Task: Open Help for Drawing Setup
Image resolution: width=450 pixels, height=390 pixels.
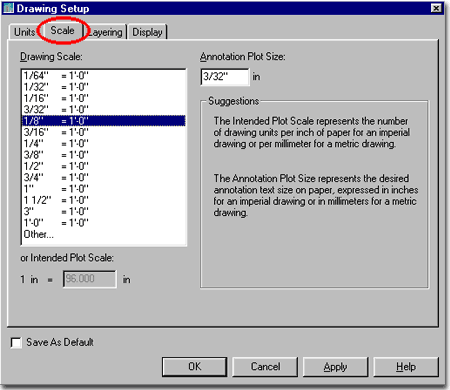Action: coord(406,367)
